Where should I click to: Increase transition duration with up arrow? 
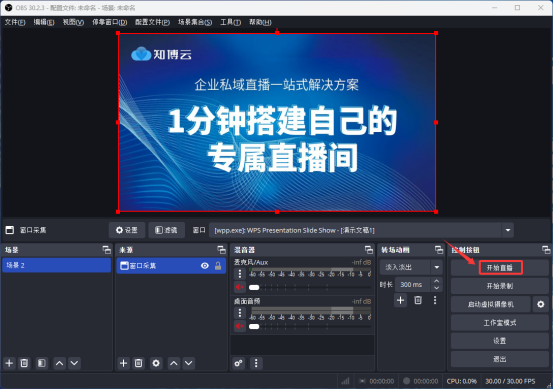point(437,281)
